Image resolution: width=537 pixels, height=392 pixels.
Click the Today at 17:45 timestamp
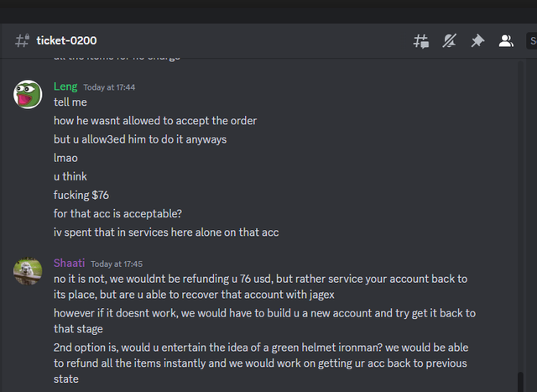coord(117,264)
